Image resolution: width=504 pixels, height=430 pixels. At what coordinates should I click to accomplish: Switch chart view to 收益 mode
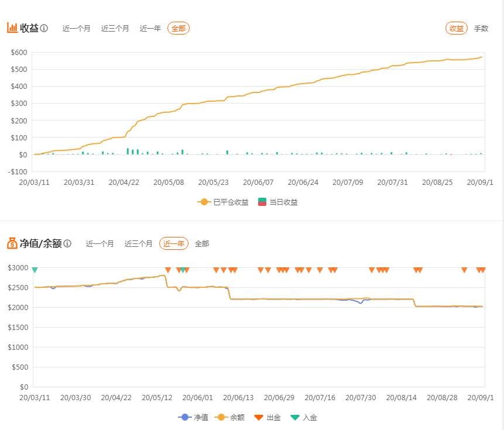(x=457, y=28)
